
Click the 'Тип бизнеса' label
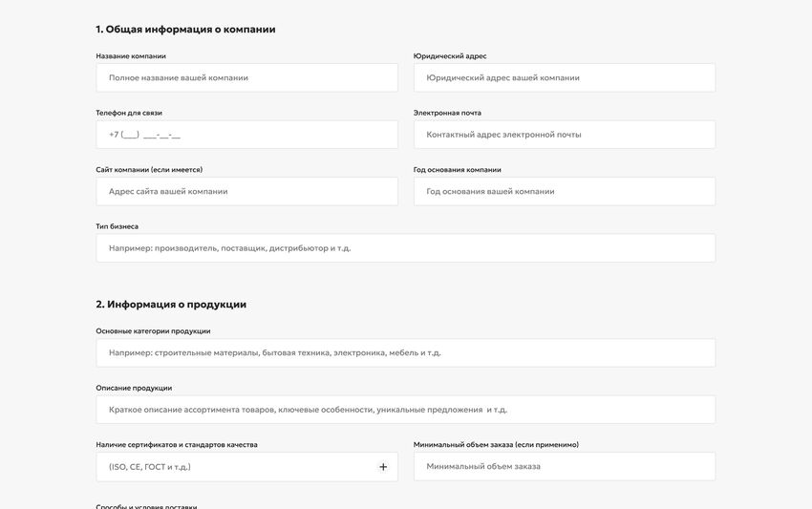(118, 226)
